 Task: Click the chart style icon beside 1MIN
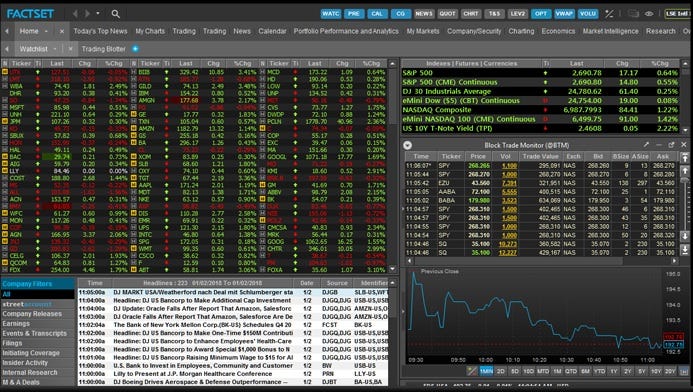coord(472,371)
